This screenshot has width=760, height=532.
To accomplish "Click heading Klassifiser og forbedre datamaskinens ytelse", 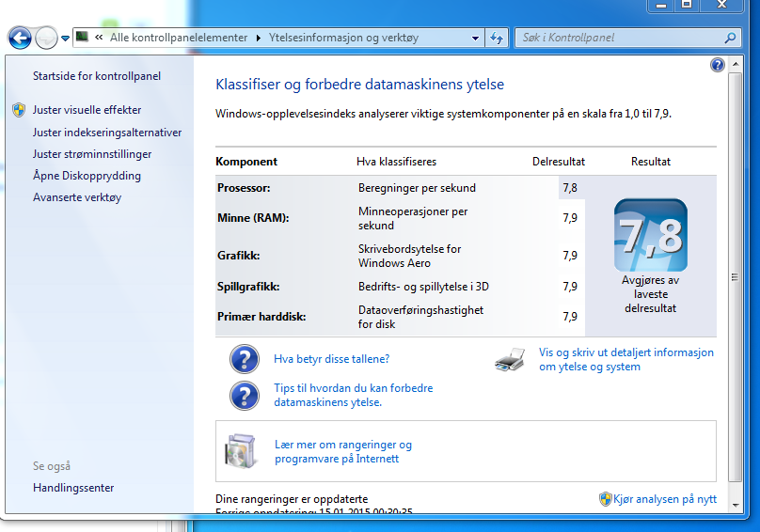I will click(359, 85).
